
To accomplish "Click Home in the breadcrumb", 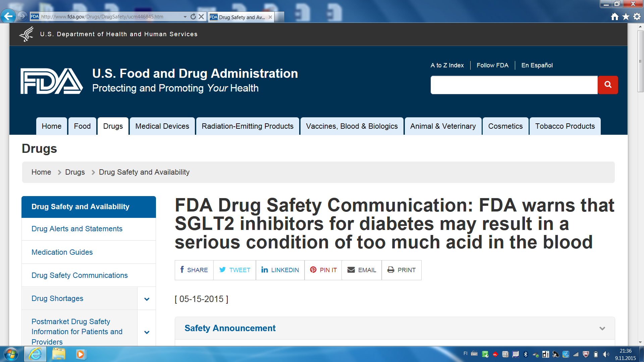I will [x=41, y=172].
